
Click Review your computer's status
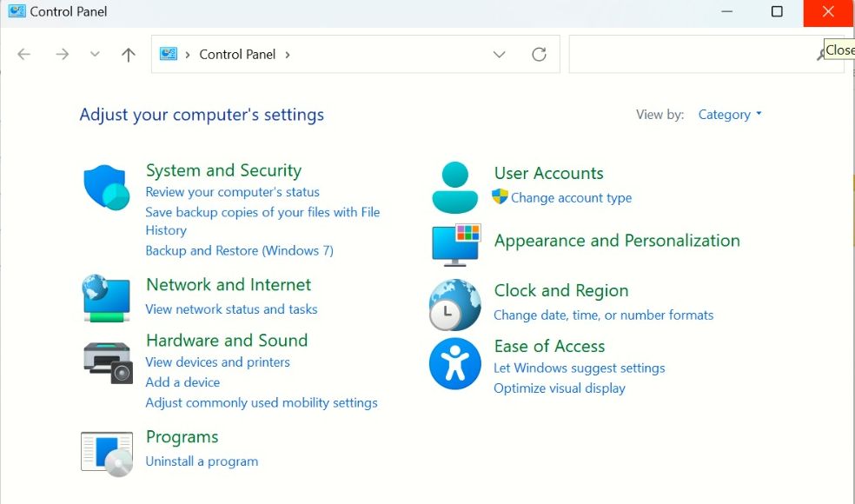coord(232,192)
